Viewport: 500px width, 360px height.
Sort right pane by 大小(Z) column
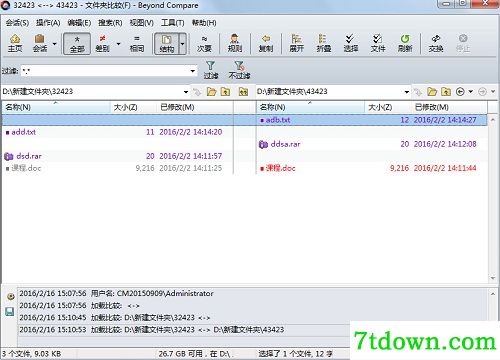[388, 107]
